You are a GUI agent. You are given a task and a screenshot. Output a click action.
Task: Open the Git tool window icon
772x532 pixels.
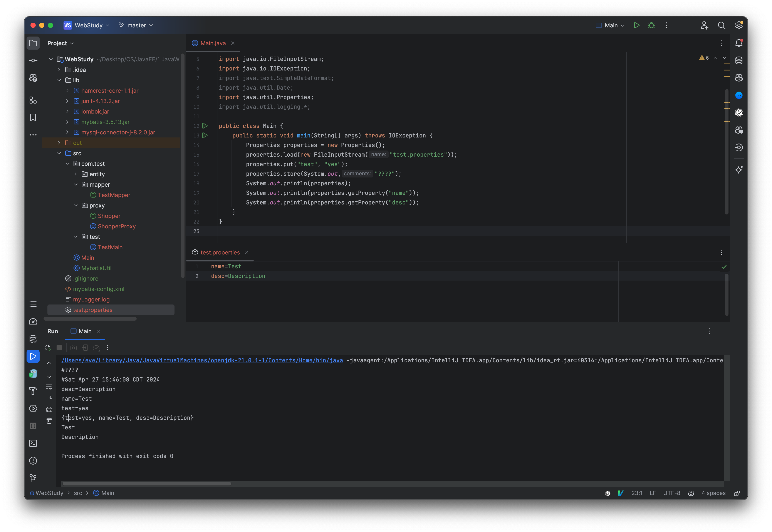coord(33,478)
